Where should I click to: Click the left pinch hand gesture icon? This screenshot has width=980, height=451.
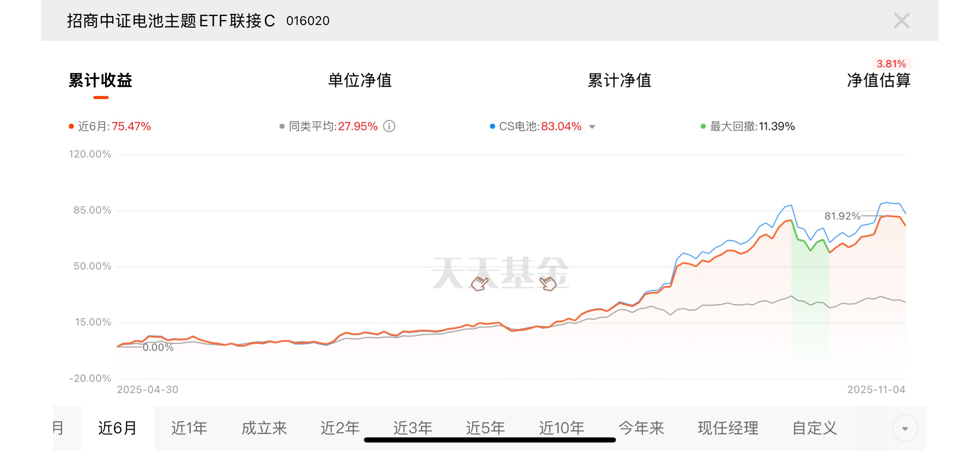(x=479, y=283)
